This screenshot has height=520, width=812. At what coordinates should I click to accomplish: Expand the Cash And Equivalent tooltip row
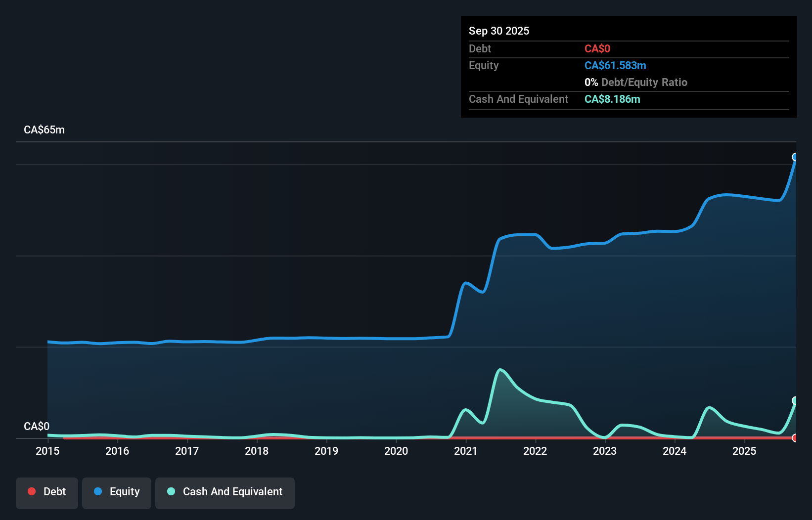coord(518,99)
